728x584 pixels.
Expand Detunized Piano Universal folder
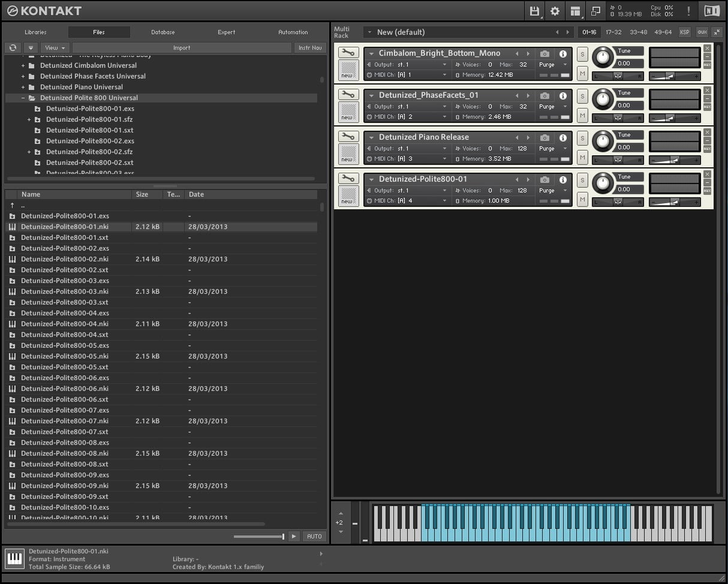(23, 87)
